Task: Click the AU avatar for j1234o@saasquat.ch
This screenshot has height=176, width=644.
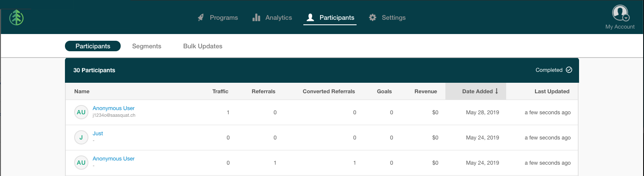Action: (x=81, y=112)
